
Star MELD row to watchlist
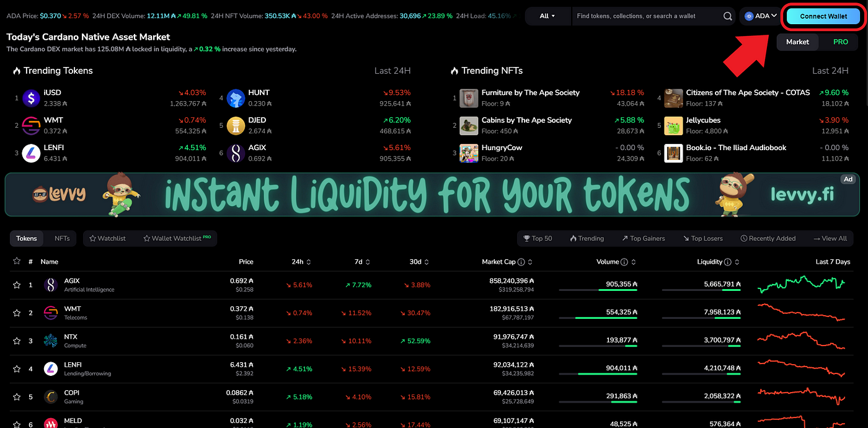[x=17, y=424]
